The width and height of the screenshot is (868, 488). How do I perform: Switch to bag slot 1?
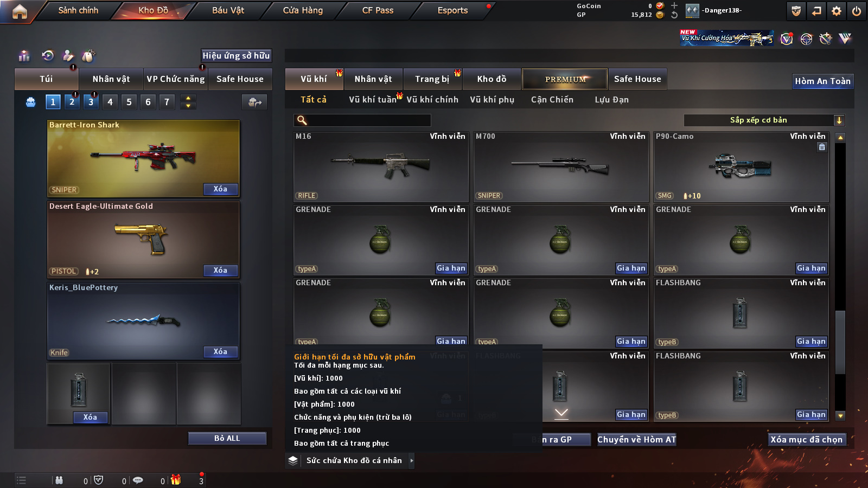point(53,102)
